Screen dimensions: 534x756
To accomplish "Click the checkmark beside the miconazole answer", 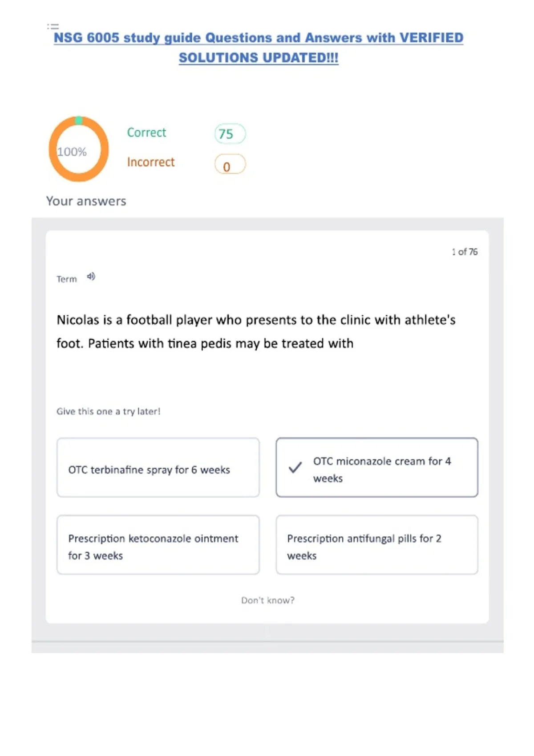I will click(x=295, y=467).
